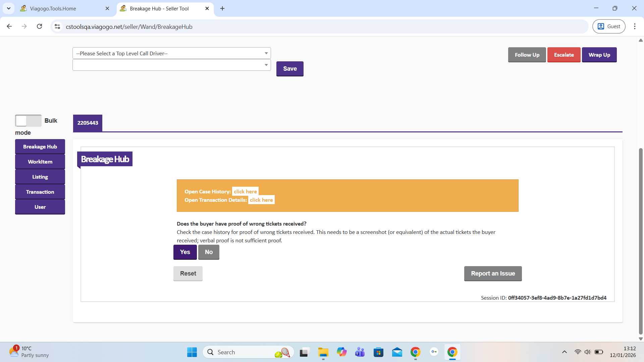Open new browser tab
Viewport: 644px width, 362px height.
click(222, 8)
